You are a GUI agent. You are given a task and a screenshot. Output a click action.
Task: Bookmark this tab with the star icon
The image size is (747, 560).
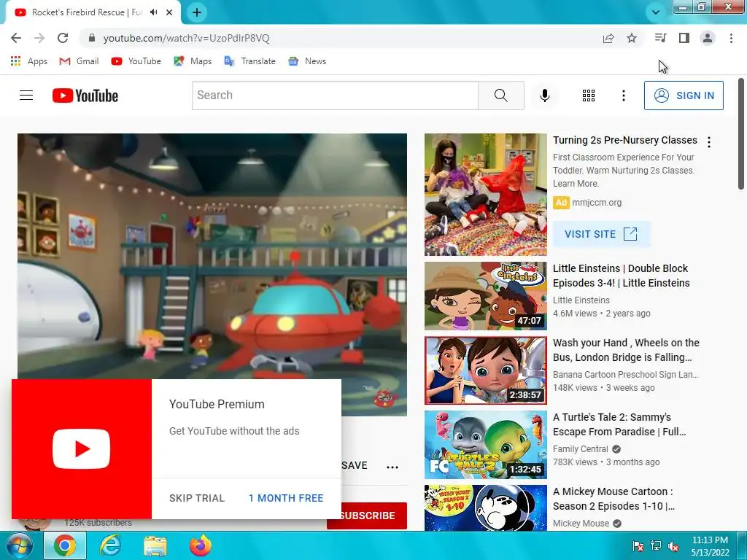click(x=632, y=38)
